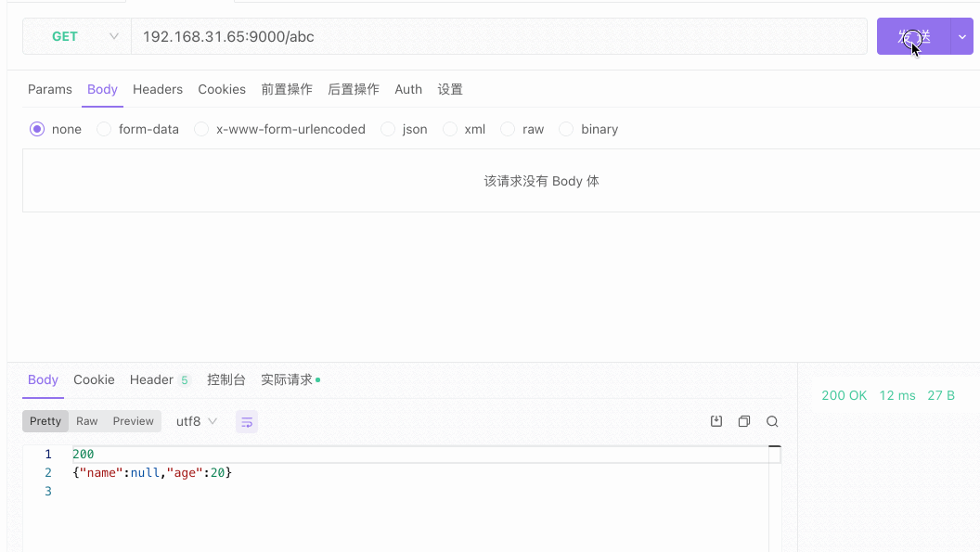
Task: Click the request URL input field
Action: coord(499,36)
